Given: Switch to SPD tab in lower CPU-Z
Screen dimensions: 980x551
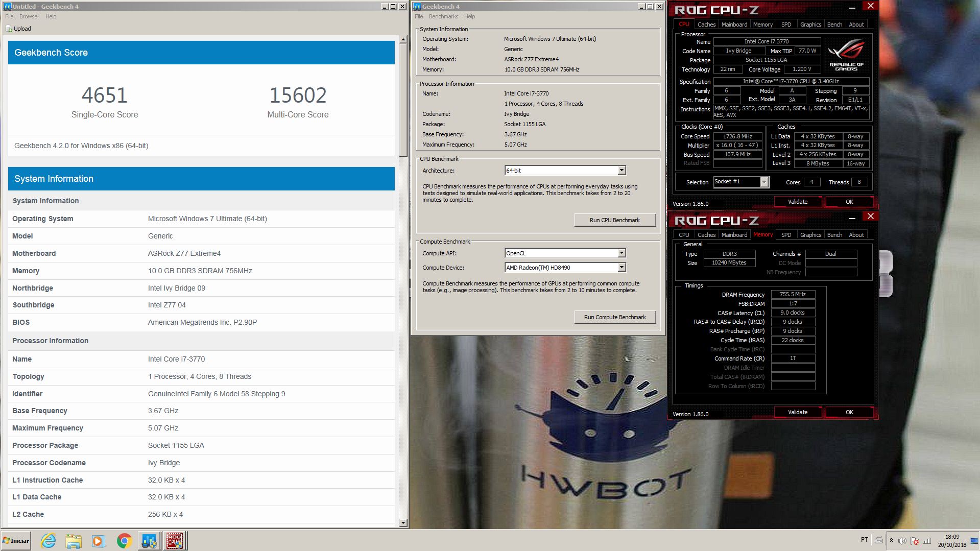Looking at the screenshot, I should point(786,235).
